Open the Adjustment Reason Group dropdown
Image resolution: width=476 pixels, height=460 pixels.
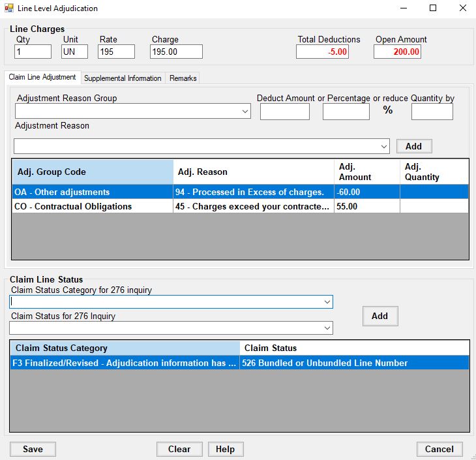(x=245, y=111)
